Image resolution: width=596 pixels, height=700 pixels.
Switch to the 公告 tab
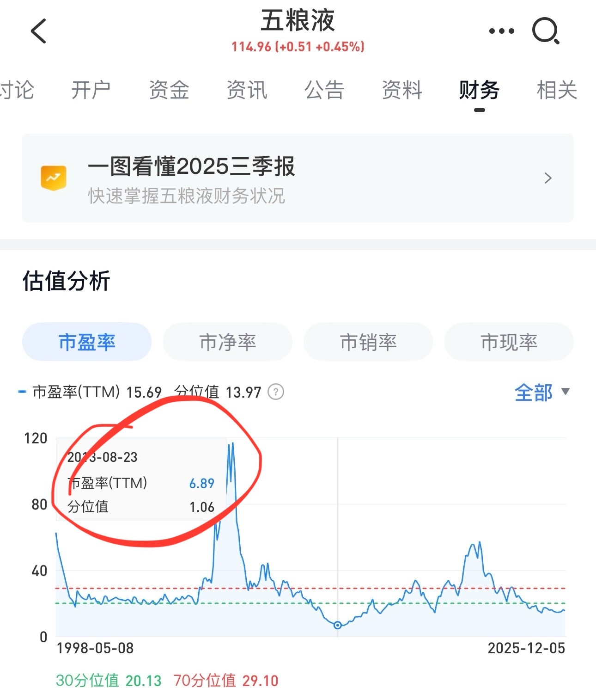(324, 90)
